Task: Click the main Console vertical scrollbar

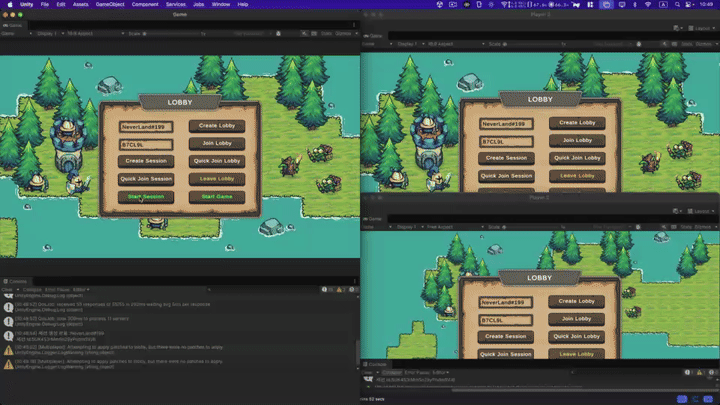Action: [358, 351]
